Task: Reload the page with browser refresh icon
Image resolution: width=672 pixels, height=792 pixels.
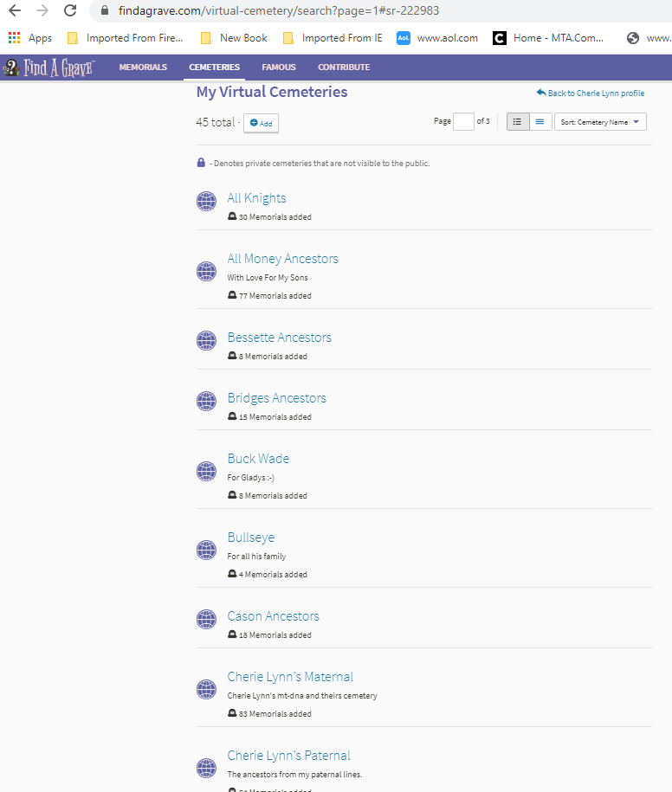Action: point(70,11)
